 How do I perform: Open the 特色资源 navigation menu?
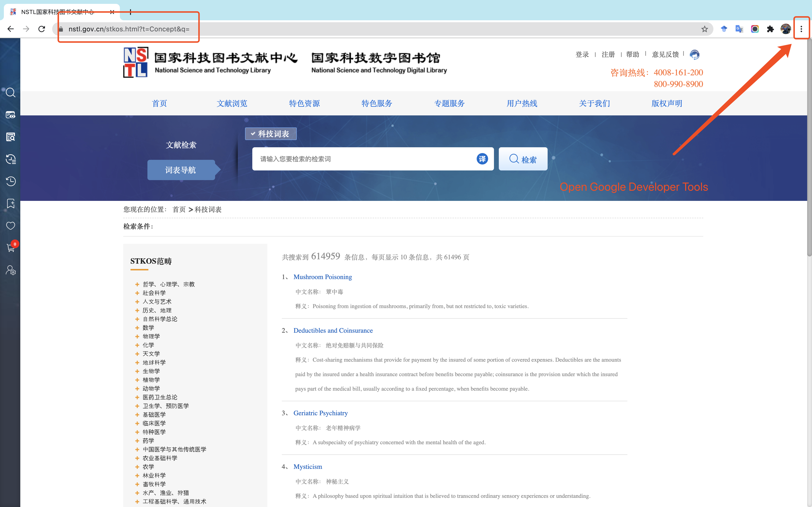[x=304, y=103]
